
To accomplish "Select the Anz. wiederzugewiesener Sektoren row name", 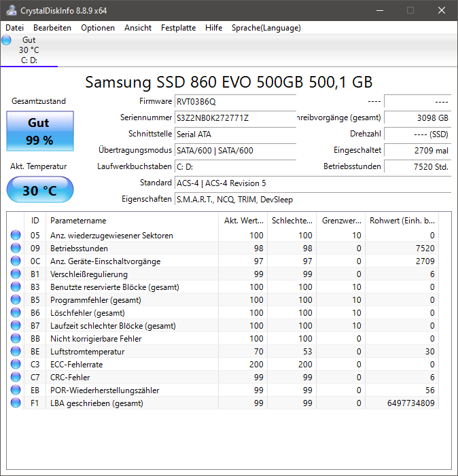I will click(111, 236).
